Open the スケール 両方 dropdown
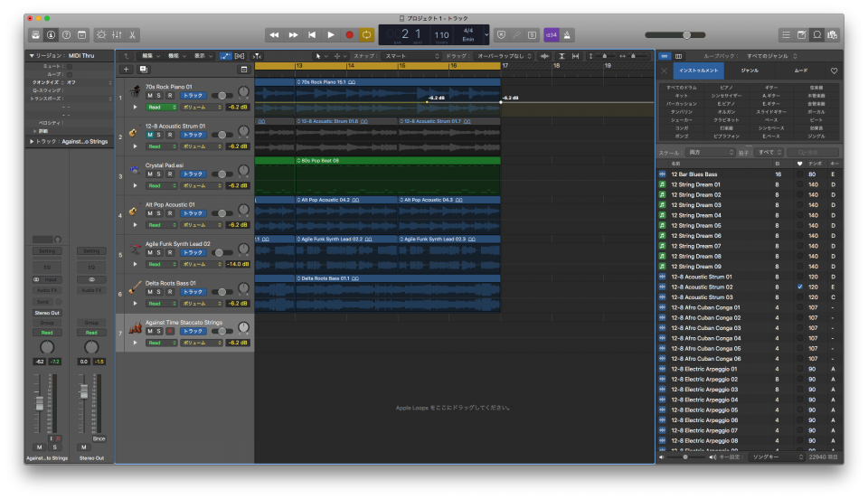This screenshot has width=868, height=499. pos(711,152)
